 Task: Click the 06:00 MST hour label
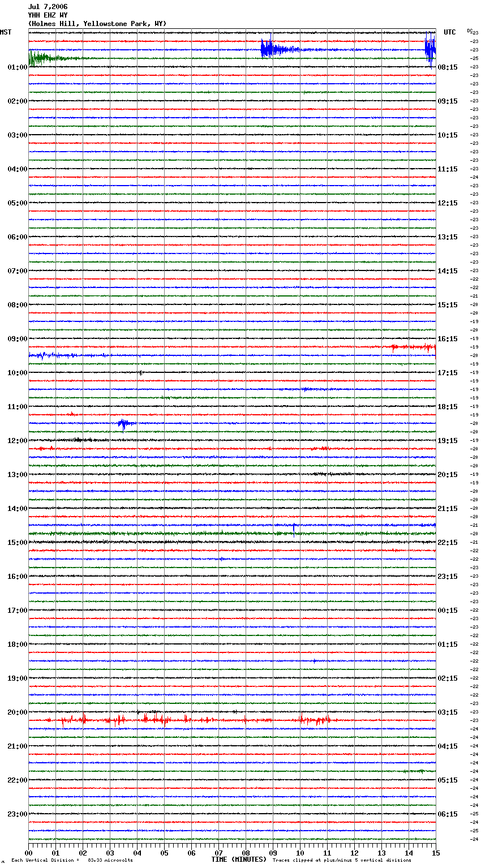point(18,237)
